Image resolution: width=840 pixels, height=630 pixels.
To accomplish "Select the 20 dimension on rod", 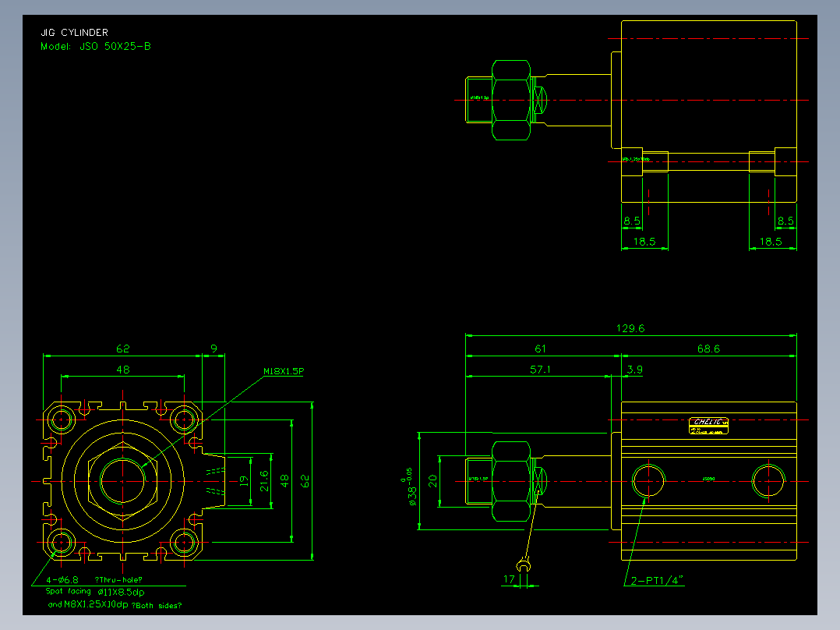I will pyautogui.click(x=433, y=481).
